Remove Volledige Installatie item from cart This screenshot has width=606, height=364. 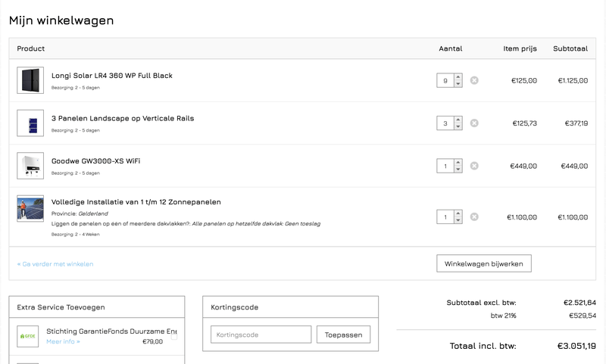click(x=474, y=217)
